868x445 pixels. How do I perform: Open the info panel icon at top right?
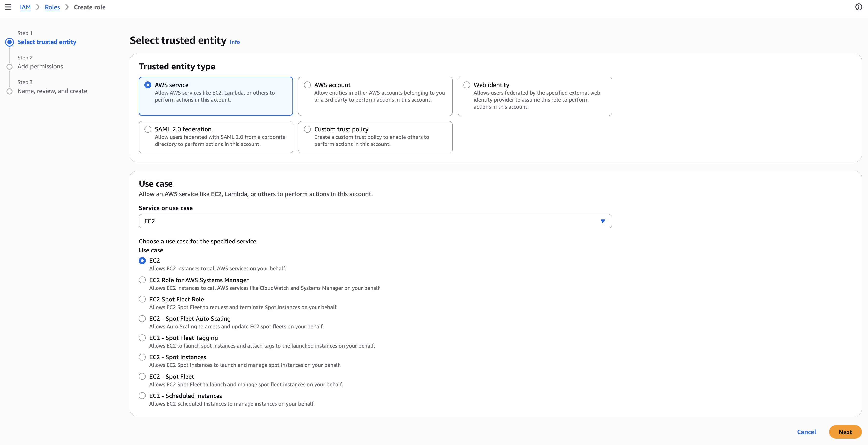[x=858, y=7]
